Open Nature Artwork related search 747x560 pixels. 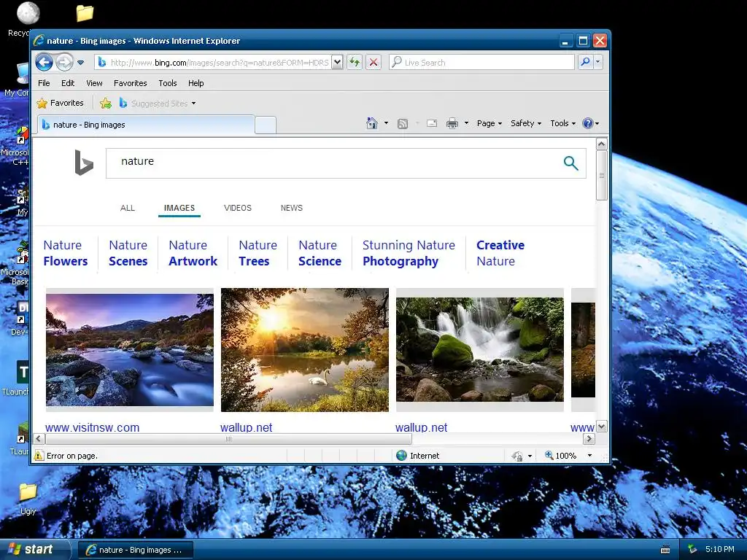point(193,253)
